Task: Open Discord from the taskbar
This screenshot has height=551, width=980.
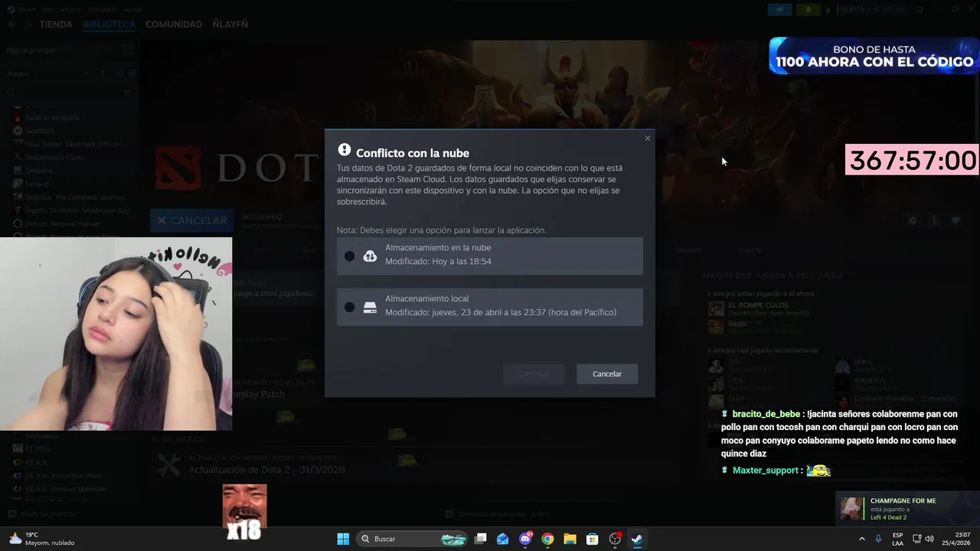Action: coord(525,539)
